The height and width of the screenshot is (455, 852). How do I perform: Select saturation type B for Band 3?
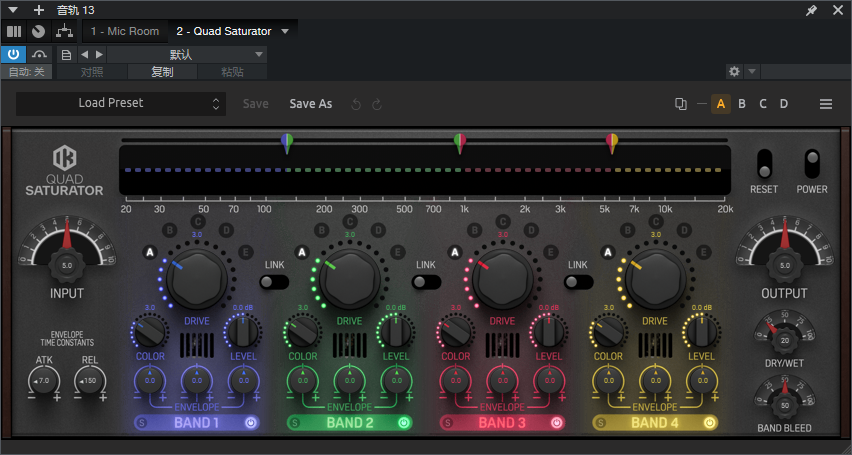474,230
